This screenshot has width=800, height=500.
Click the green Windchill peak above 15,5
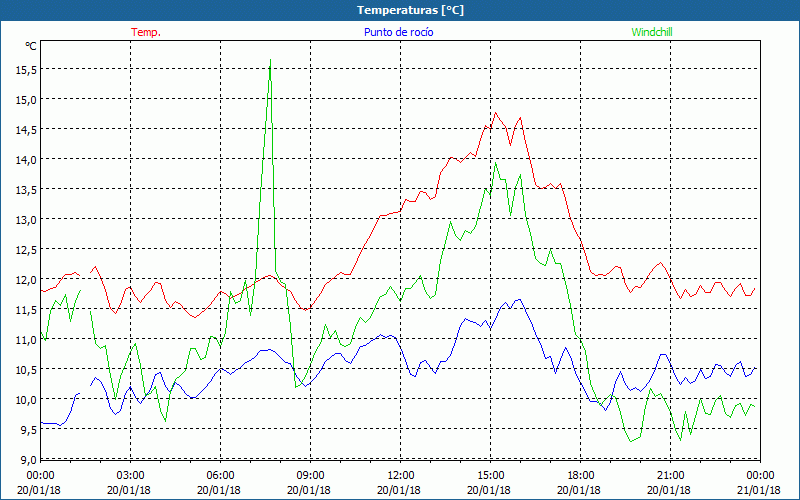coord(270,60)
